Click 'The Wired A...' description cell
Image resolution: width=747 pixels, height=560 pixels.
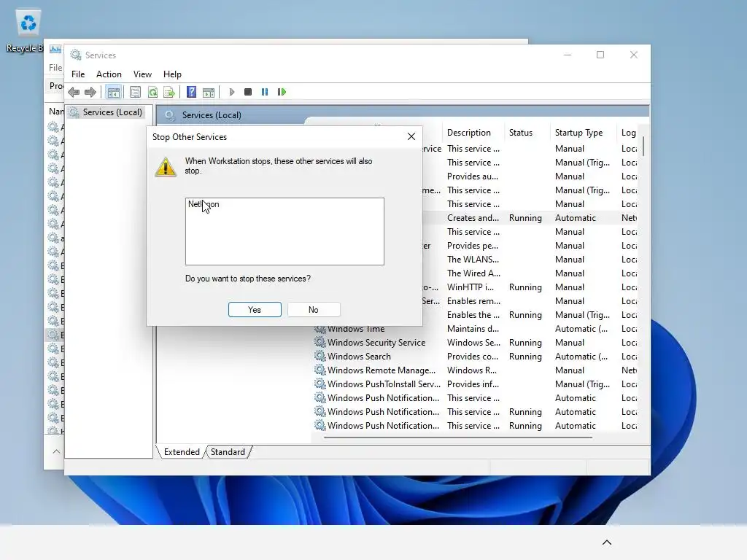click(473, 273)
